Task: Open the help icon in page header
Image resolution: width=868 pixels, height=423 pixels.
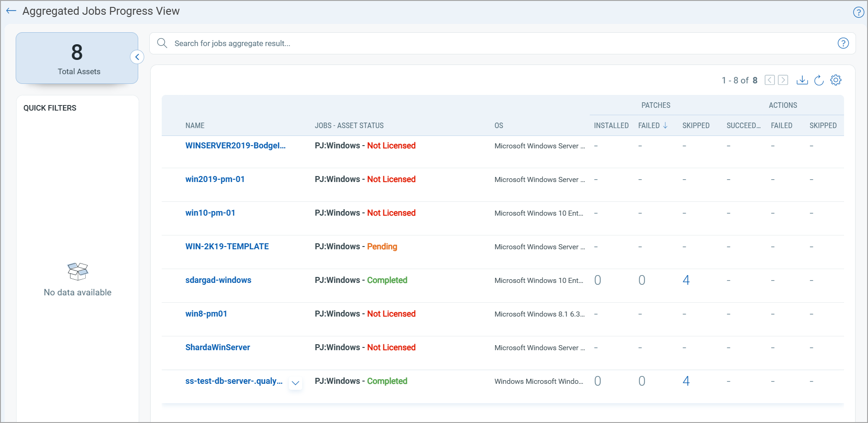Action: click(x=858, y=12)
